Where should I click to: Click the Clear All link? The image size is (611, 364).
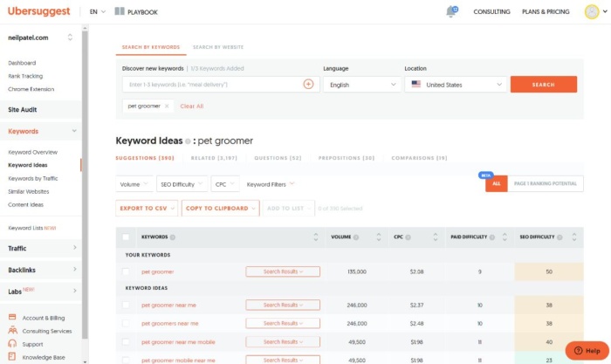(x=191, y=106)
